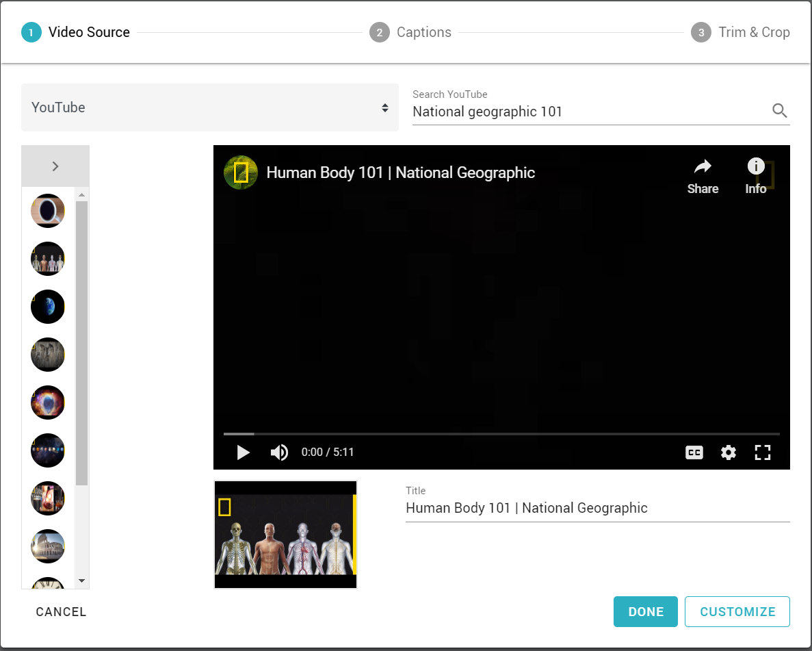
Task: Open the YouTube source dropdown
Action: 210,107
